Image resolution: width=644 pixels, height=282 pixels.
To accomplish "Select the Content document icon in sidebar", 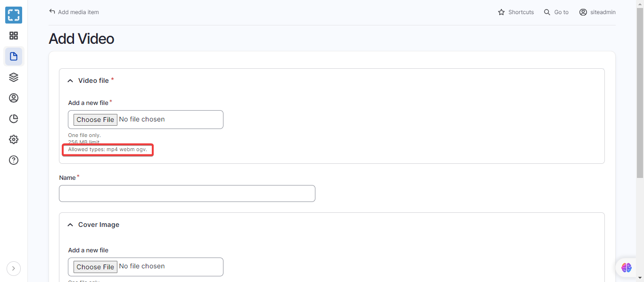I will (x=14, y=56).
